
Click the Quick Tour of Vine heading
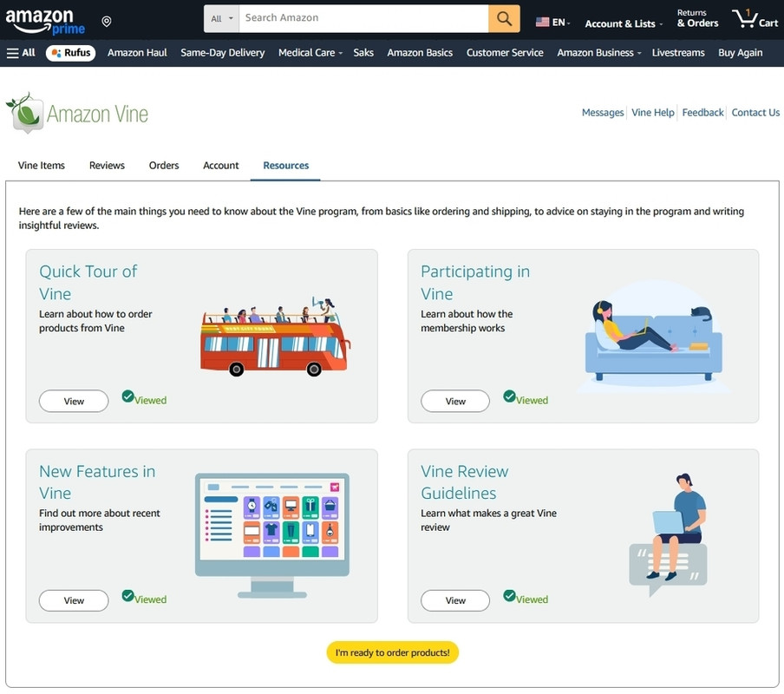(x=88, y=283)
